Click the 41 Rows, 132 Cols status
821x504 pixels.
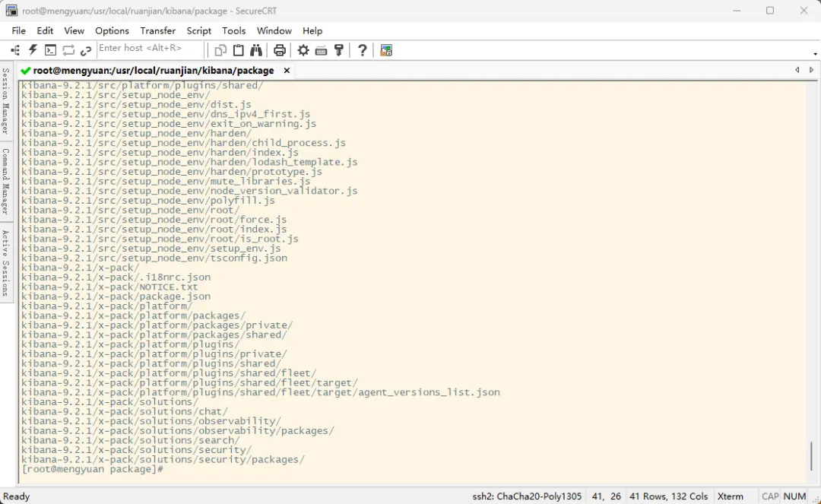click(x=669, y=496)
